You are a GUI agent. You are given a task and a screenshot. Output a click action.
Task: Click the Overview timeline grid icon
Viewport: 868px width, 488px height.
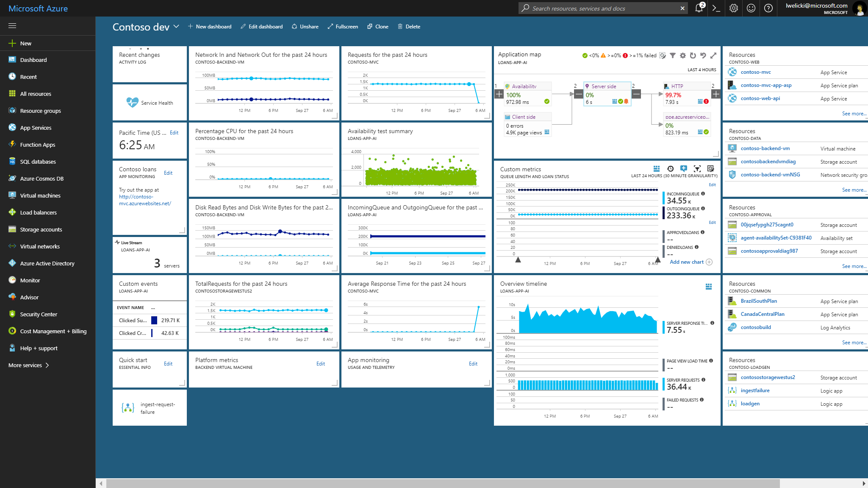709,287
